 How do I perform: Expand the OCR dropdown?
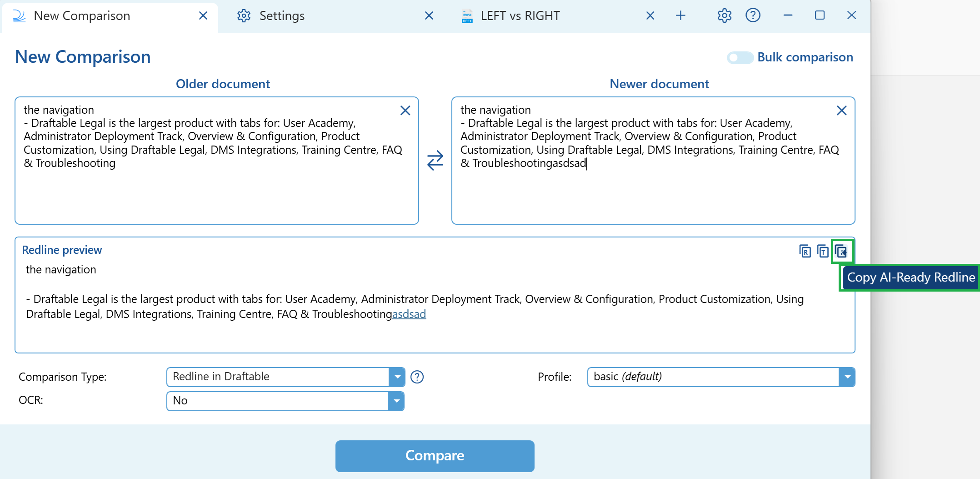(x=396, y=401)
